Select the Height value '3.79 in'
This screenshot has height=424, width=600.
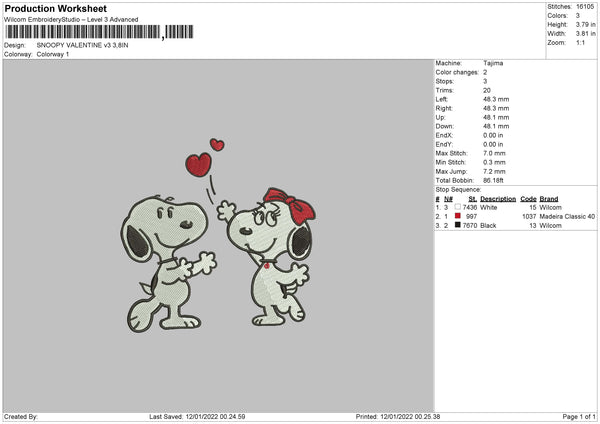[585, 24]
